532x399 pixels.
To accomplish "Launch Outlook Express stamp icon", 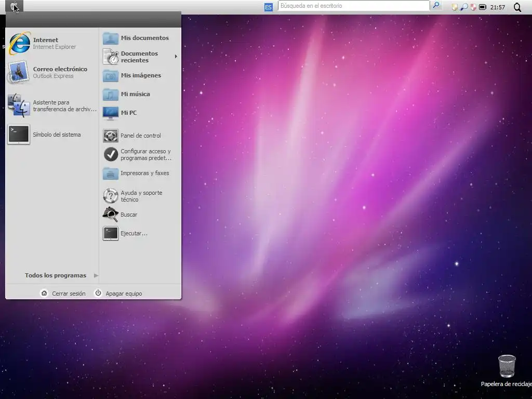I will 18,72.
